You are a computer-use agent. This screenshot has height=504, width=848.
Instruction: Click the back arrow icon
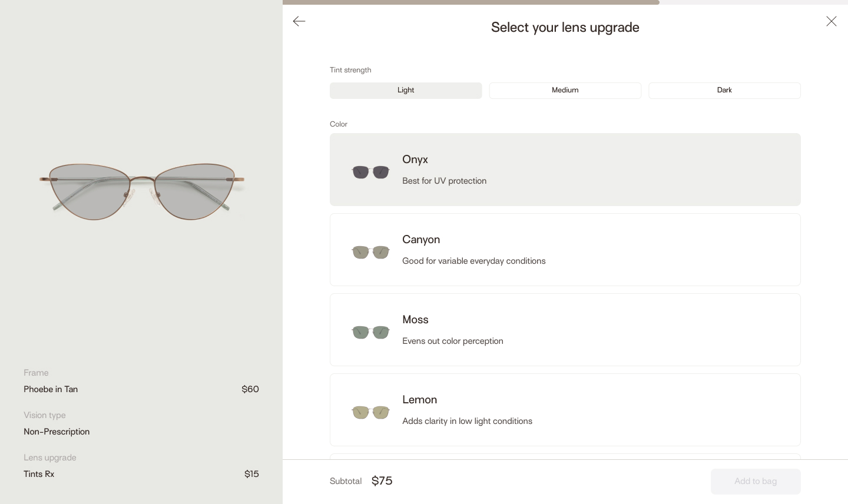[299, 21]
